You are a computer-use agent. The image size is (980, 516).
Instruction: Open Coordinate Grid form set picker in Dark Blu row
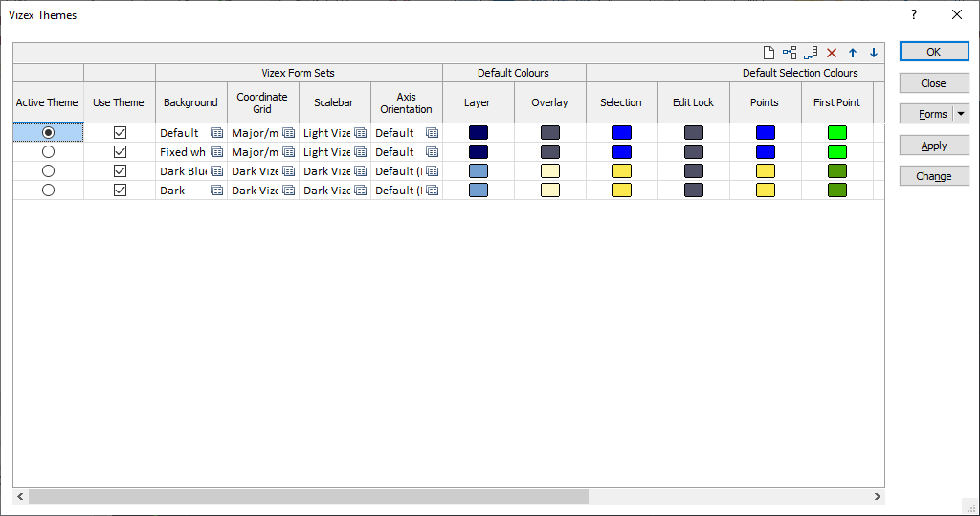pos(288,170)
